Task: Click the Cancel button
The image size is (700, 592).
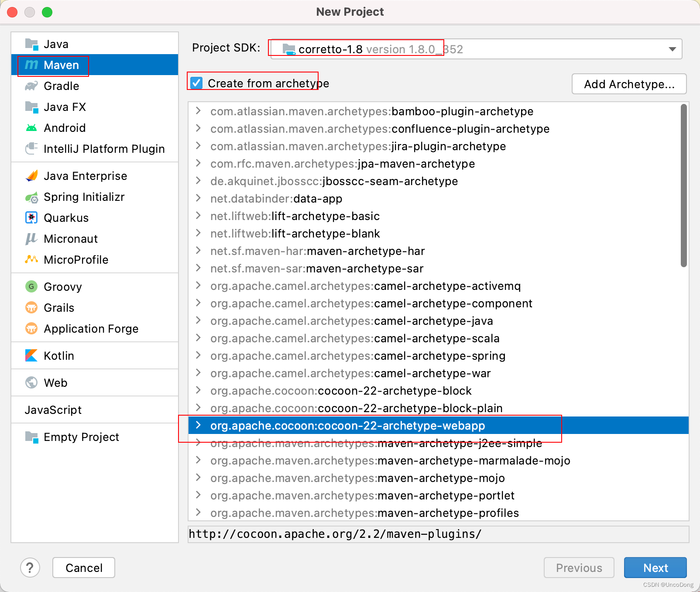Action: click(84, 568)
